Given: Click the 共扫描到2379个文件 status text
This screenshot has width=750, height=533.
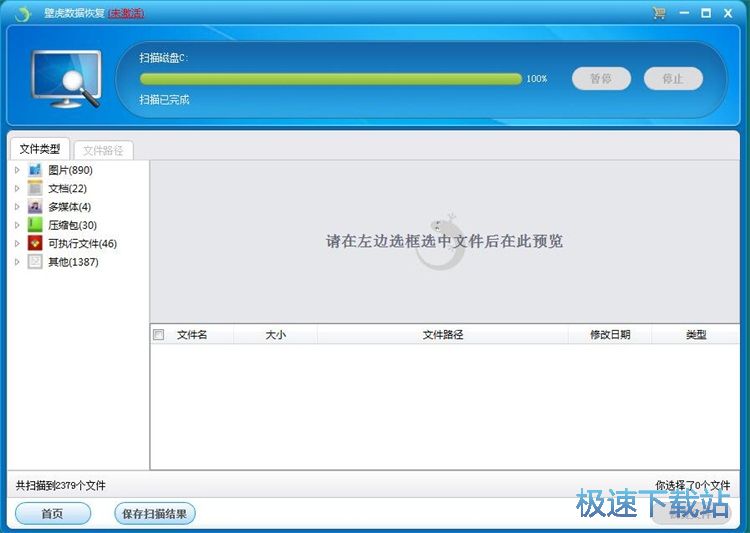Looking at the screenshot, I should [x=60, y=486].
